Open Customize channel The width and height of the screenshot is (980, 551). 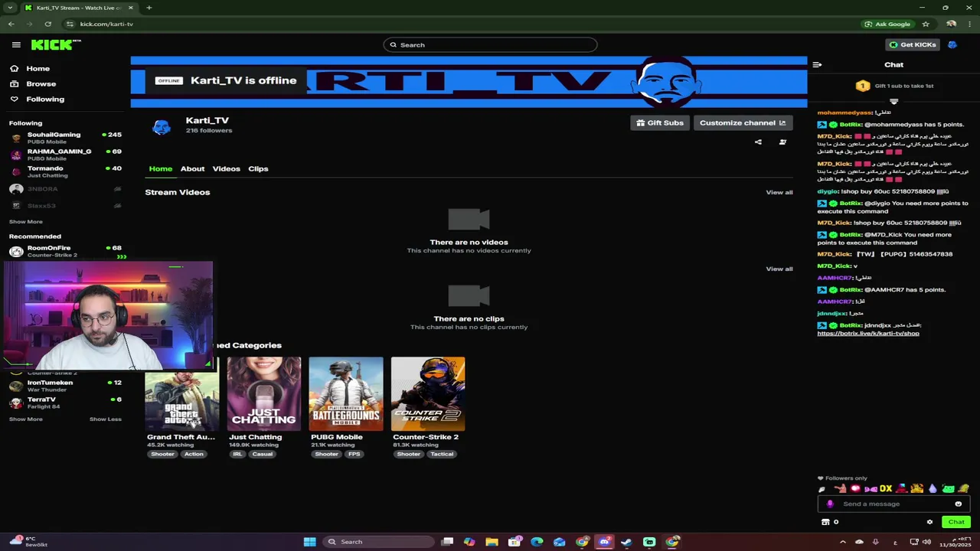click(x=743, y=123)
